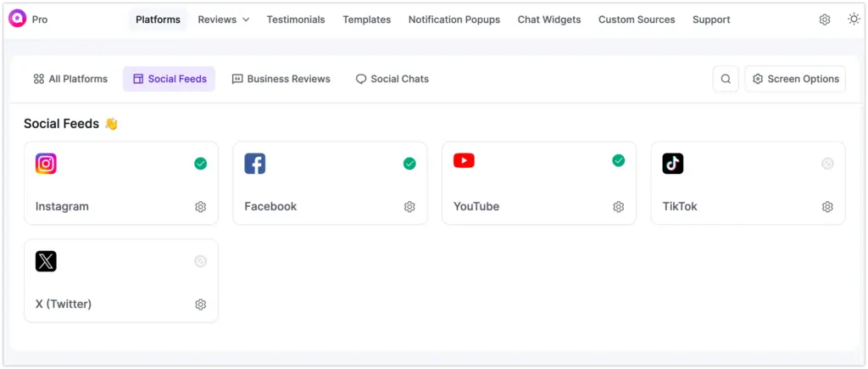Click the Instagram card label
Image resolution: width=868 pixels, height=369 pixels.
[x=62, y=206]
